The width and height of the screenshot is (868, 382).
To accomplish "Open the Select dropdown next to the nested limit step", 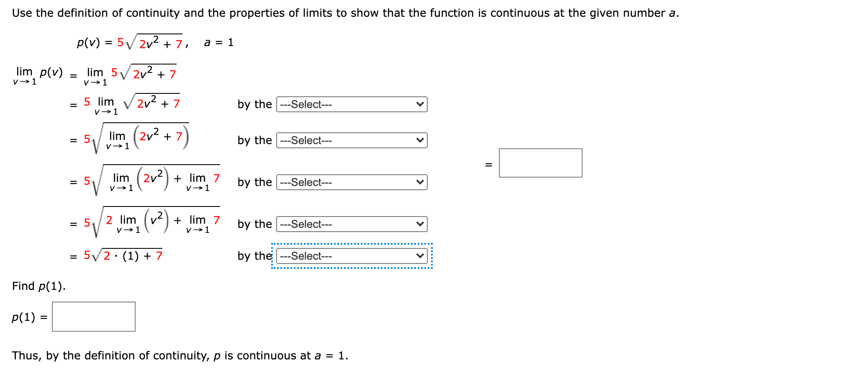I will [x=352, y=141].
